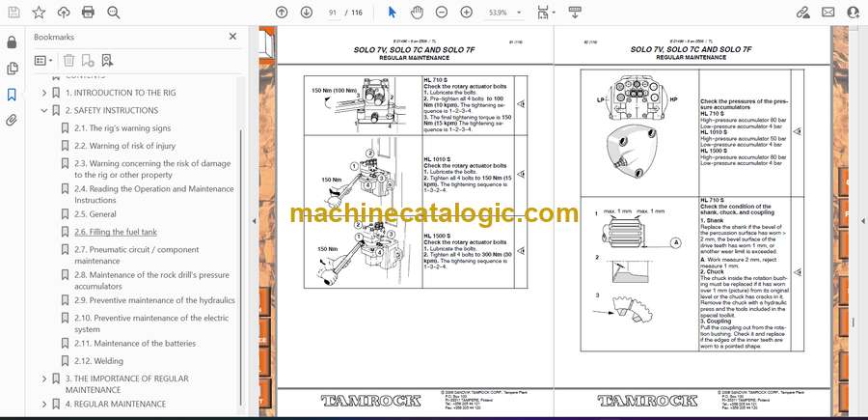The image size is (868, 420).
Task: Expand 3. THE IMPORTANCE OF REGULAR MAINTENANCE
Action: pos(44,379)
